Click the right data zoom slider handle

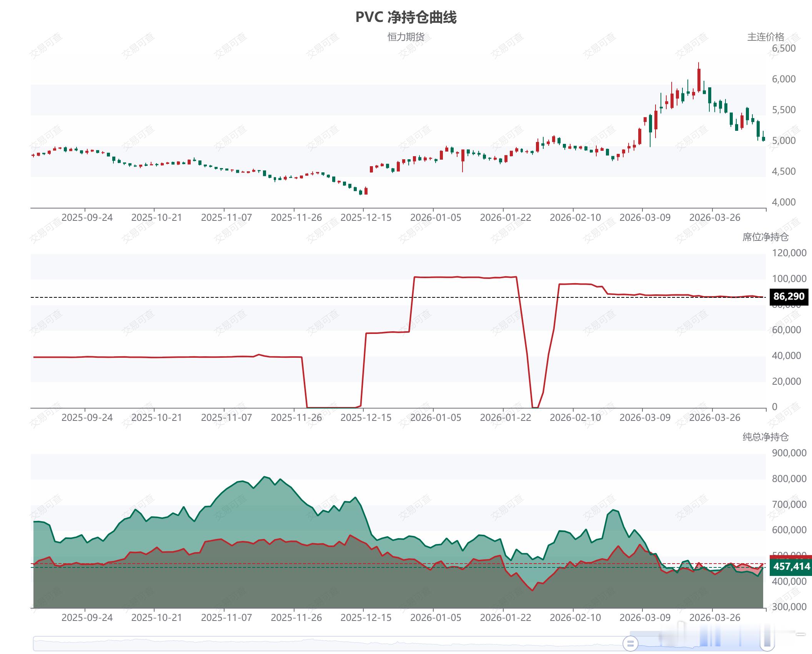(767, 643)
